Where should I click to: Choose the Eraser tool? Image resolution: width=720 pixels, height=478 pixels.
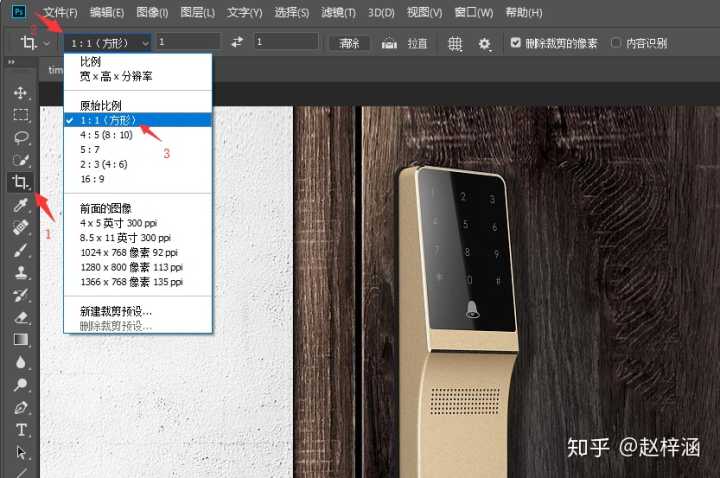(x=21, y=317)
